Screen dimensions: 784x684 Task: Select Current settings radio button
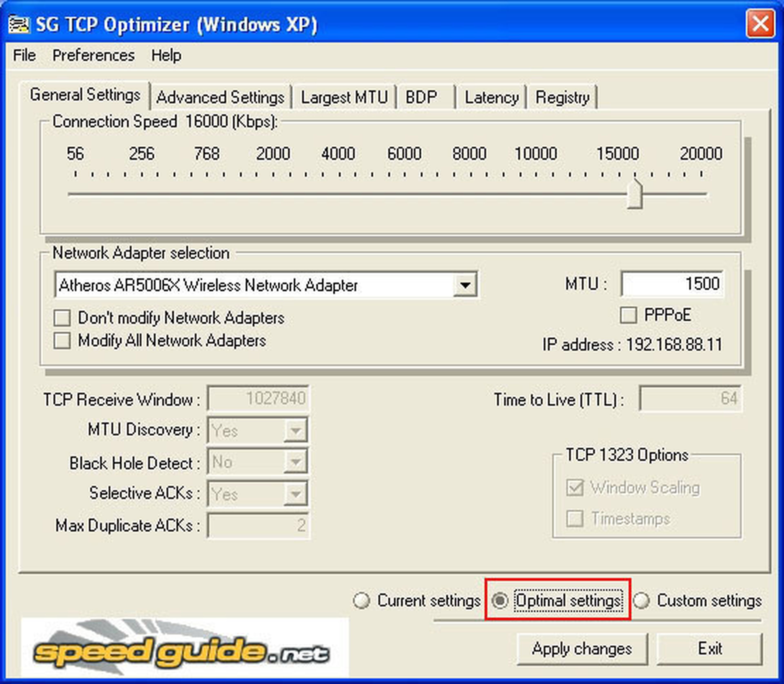pos(361,600)
